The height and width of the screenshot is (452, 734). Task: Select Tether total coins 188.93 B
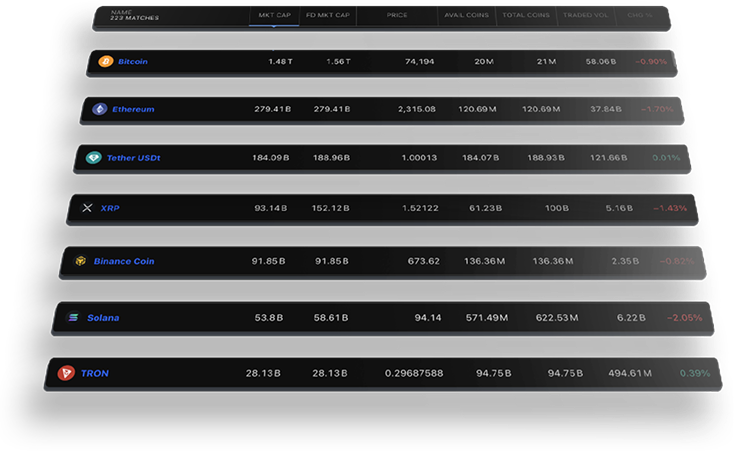[546, 158]
